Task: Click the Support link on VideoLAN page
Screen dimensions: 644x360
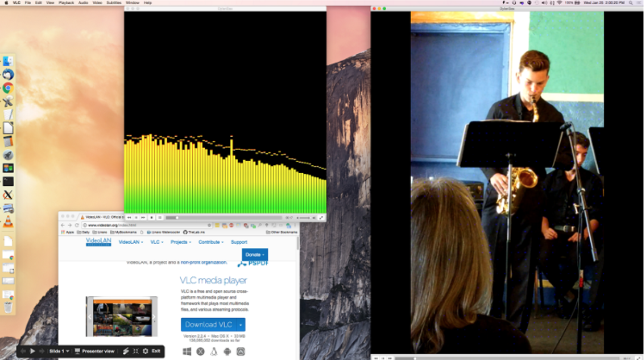Action: [x=239, y=242]
